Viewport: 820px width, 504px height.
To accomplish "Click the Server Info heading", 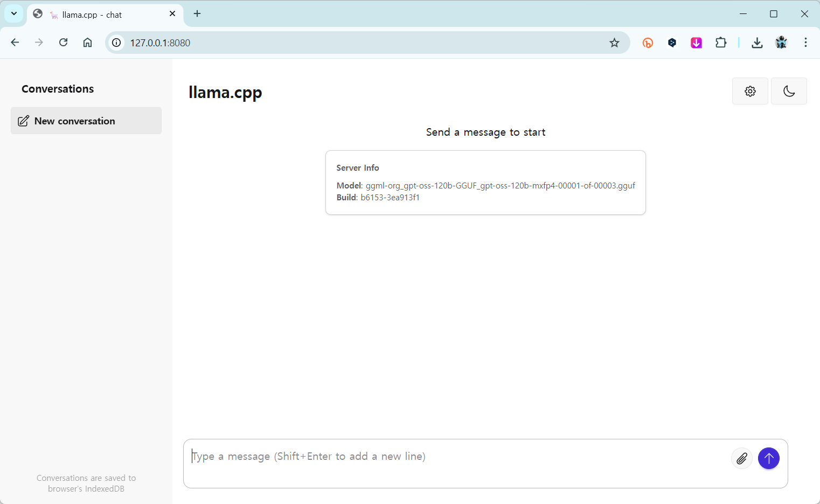I will [x=358, y=168].
